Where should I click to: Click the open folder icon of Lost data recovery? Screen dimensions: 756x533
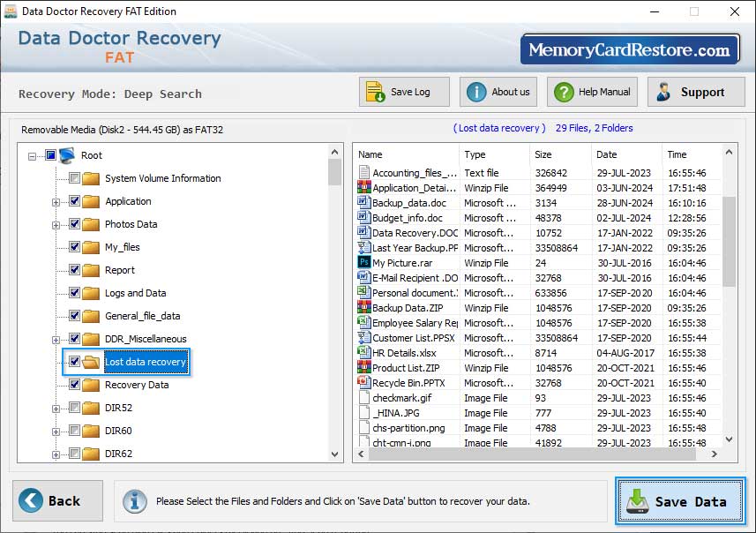[x=90, y=362]
